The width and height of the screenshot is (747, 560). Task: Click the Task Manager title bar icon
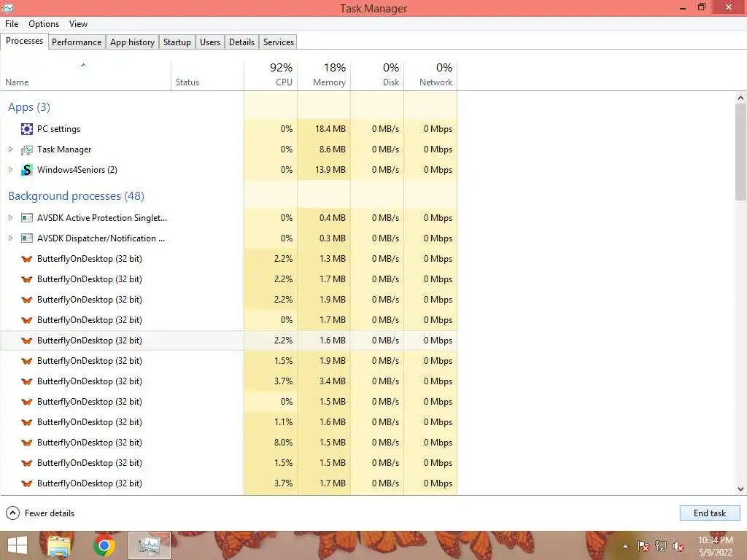7,7
